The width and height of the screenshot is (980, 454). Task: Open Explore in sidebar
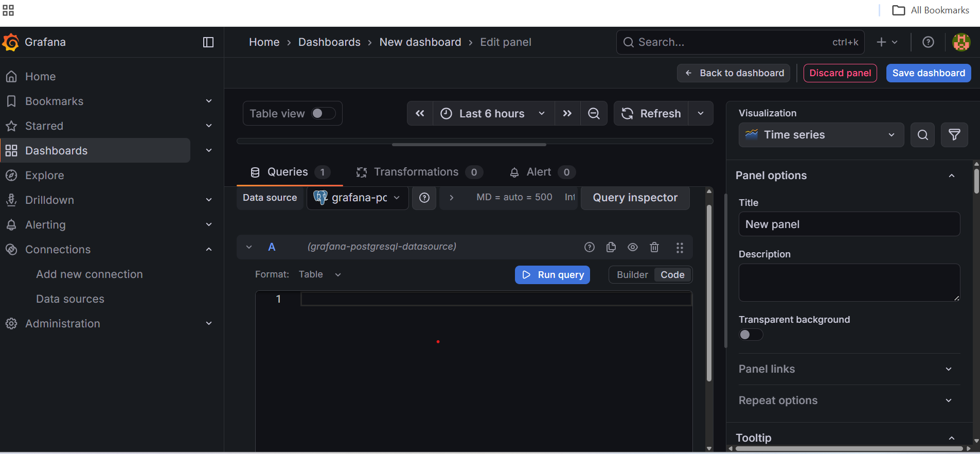pos(45,176)
